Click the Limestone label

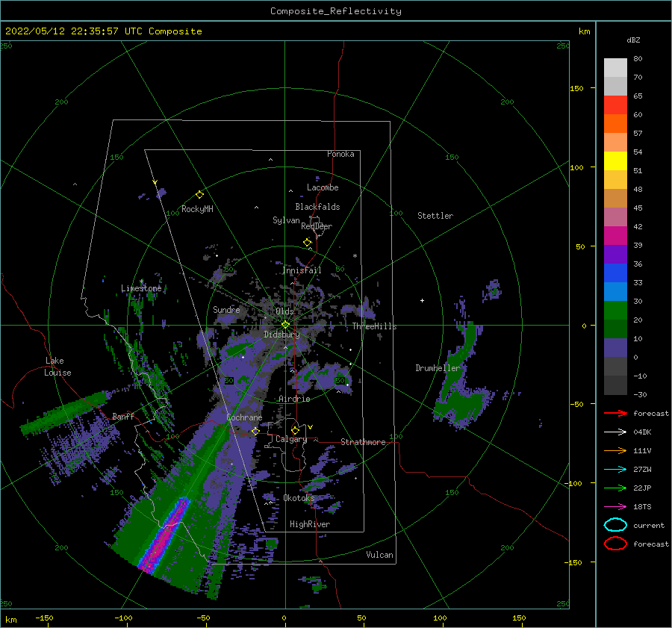[x=141, y=288]
